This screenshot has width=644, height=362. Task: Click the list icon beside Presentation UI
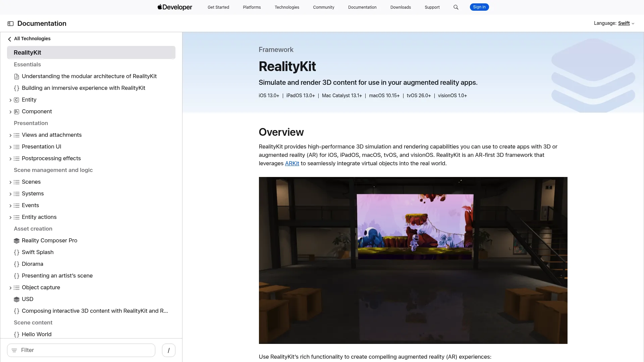coord(16,147)
